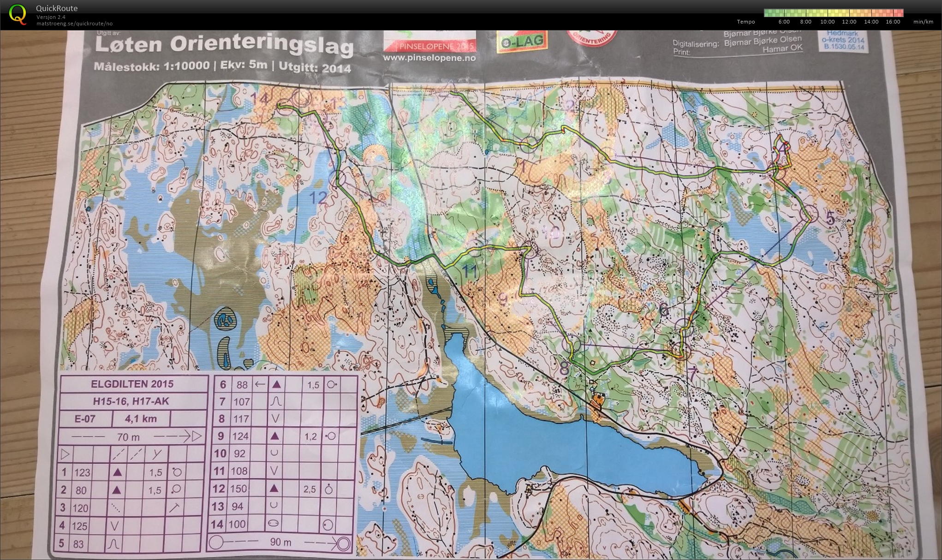Screen dimensions: 942x560
Task: Click control 8 code 117 cell
Action: pyautogui.click(x=241, y=419)
